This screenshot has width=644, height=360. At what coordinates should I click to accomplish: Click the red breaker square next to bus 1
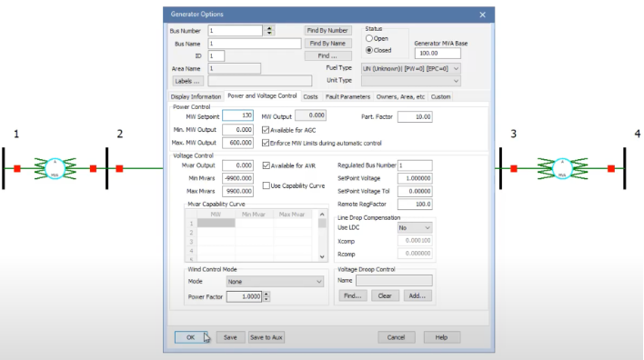[x=17, y=168]
